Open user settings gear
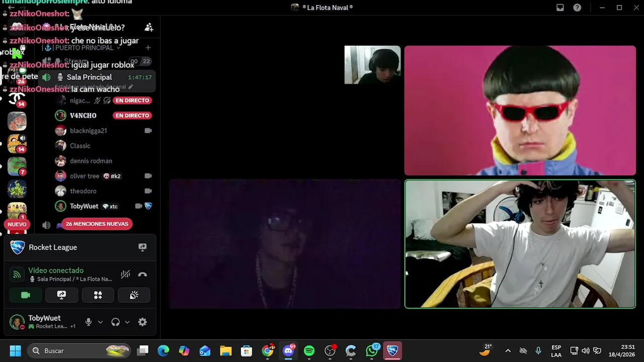The image size is (644, 362). point(142,322)
